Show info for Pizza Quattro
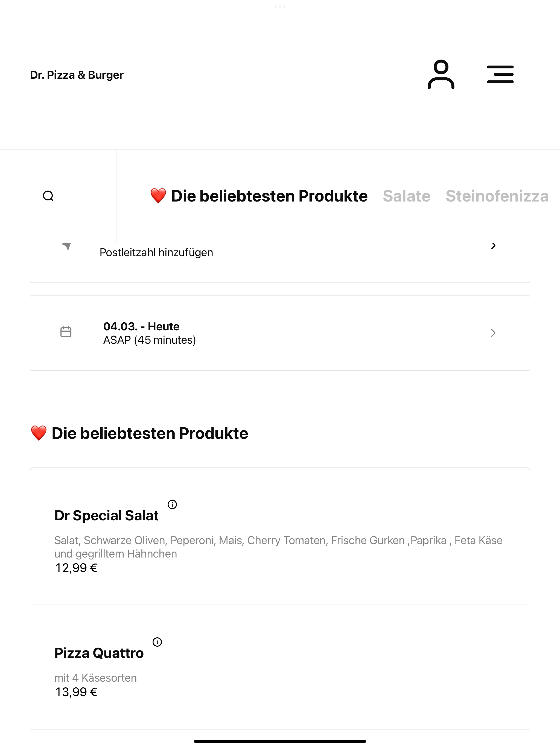560x747 pixels. point(157,642)
